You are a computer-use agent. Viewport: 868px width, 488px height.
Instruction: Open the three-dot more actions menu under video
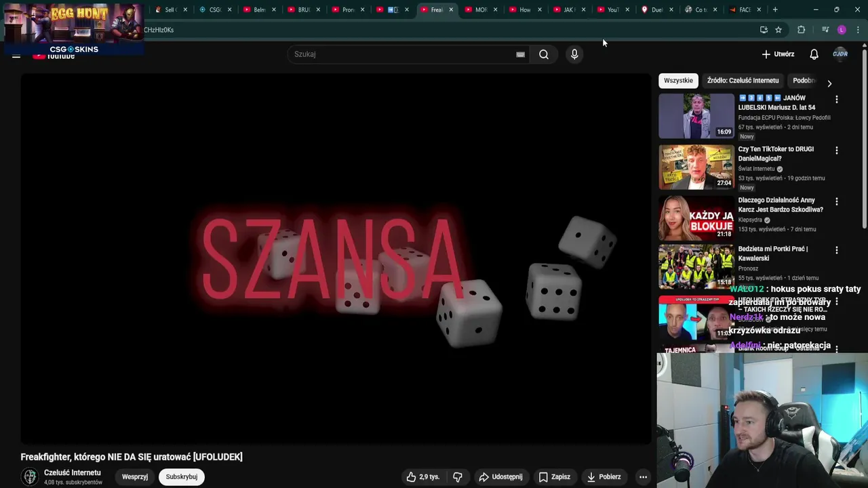tap(643, 476)
